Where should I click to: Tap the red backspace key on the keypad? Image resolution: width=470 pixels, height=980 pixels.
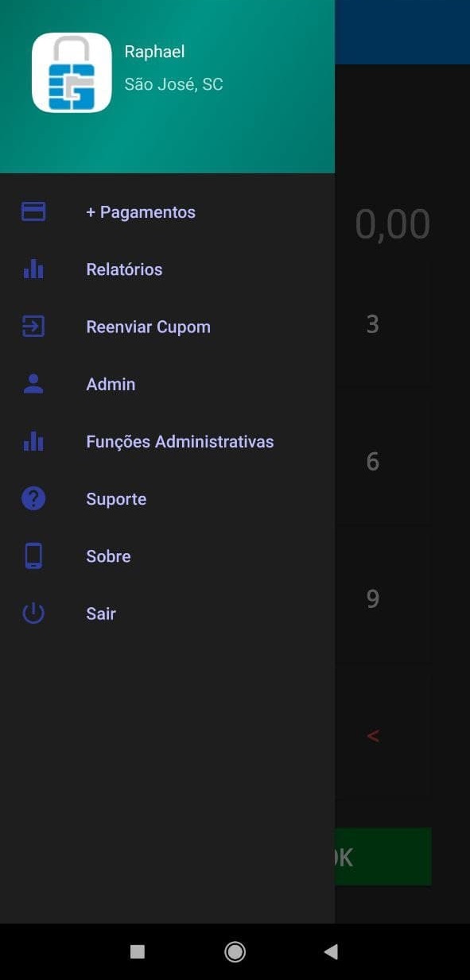click(x=372, y=735)
